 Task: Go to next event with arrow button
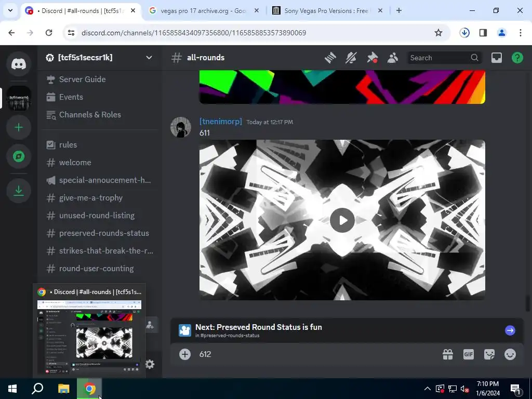tap(510, 330)
